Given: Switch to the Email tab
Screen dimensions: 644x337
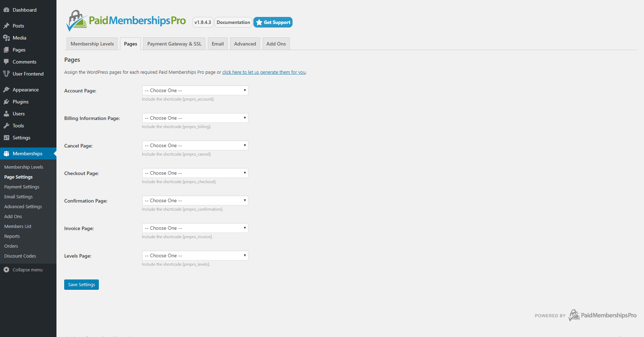Looking at the screenshot, I should coord(218,44).
